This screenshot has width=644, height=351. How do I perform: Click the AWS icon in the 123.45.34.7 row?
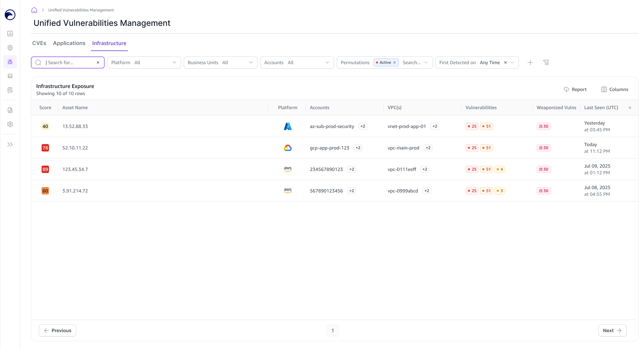click(x=288, y=169)
